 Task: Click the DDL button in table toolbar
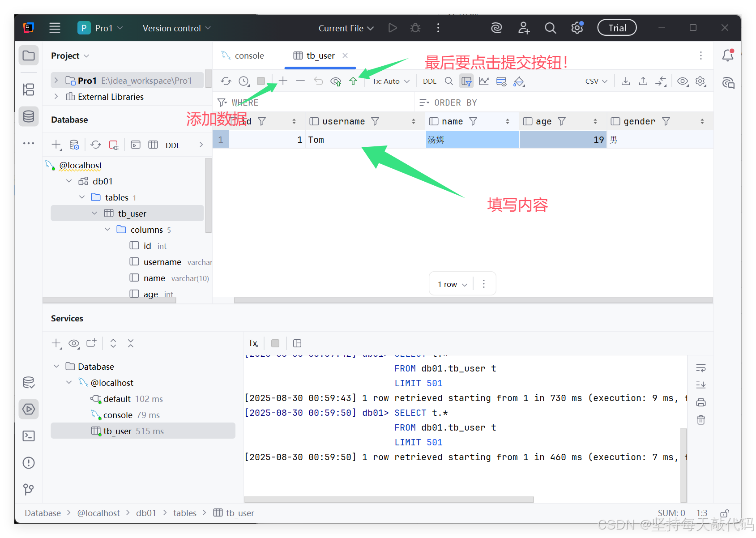[x=430, y=81]
